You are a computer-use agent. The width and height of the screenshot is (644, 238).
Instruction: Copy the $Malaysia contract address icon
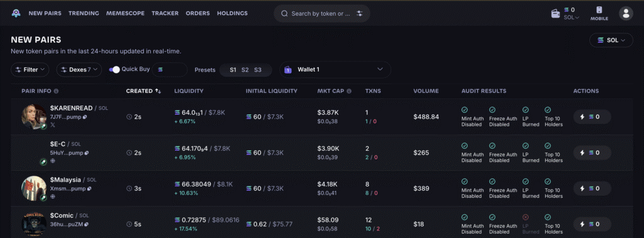click(89, 189)
